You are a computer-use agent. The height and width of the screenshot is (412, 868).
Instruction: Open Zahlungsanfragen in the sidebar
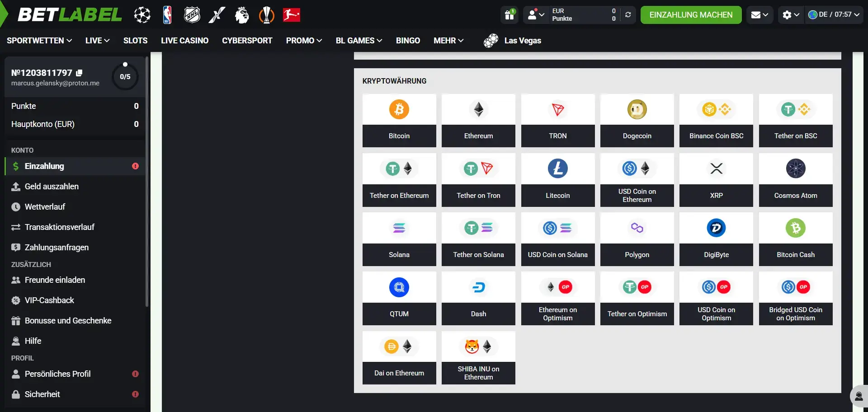coord(75,248)
